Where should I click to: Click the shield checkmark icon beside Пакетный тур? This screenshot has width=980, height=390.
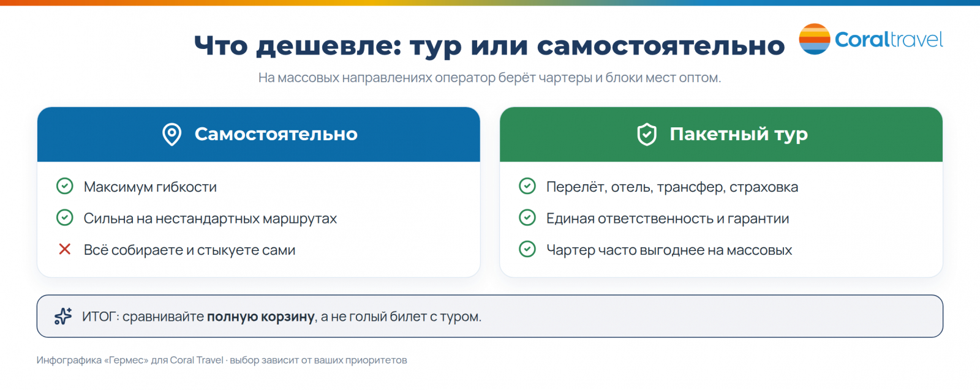click(647, 134)
